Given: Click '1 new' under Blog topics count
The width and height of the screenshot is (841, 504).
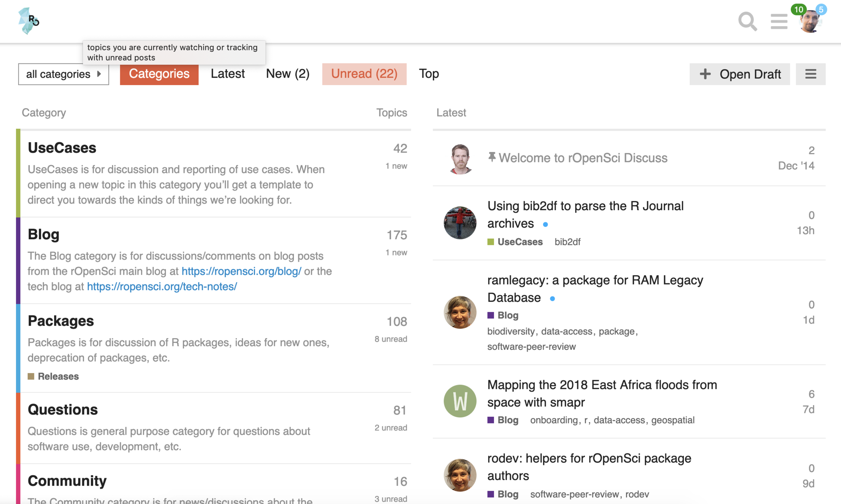Looking at the screenshot, I should (396, 253).
